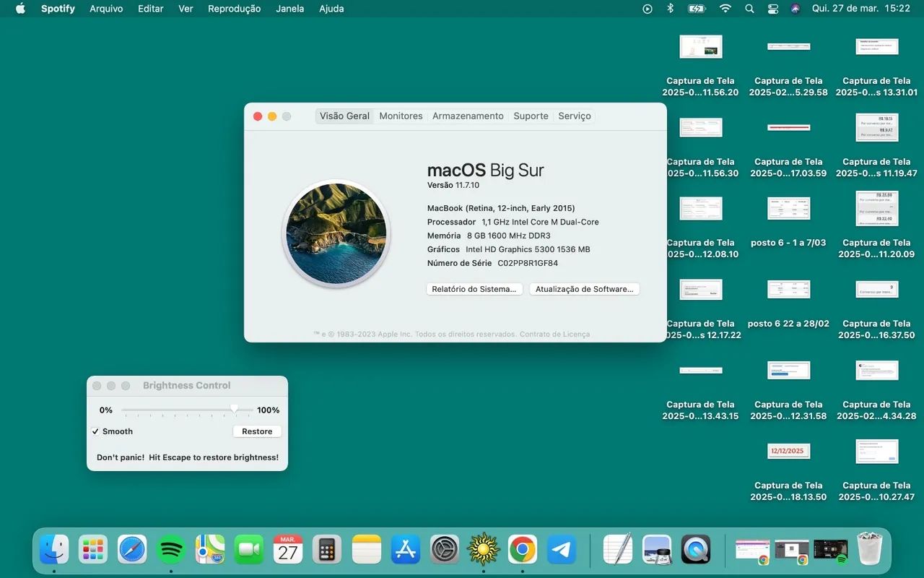The image size is (924, 578).
Task: Open the Editar menu
Action: coord(151,9)
